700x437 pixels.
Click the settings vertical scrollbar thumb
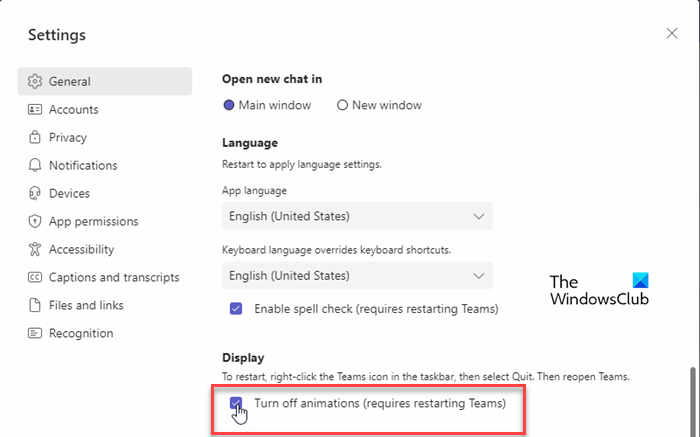point(688,398)
